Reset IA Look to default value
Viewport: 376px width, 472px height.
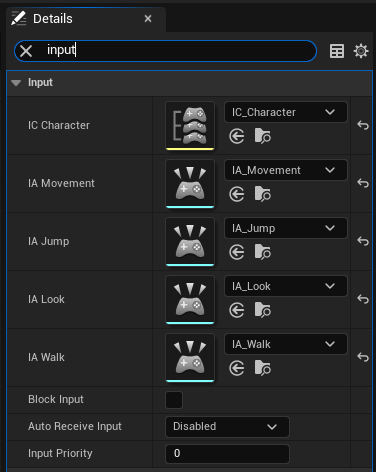(x=363, y=299)
